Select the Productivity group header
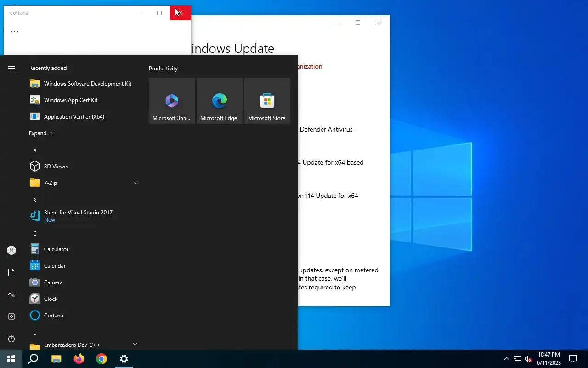Viewport: 588px width, 368px height. [163, 69]
